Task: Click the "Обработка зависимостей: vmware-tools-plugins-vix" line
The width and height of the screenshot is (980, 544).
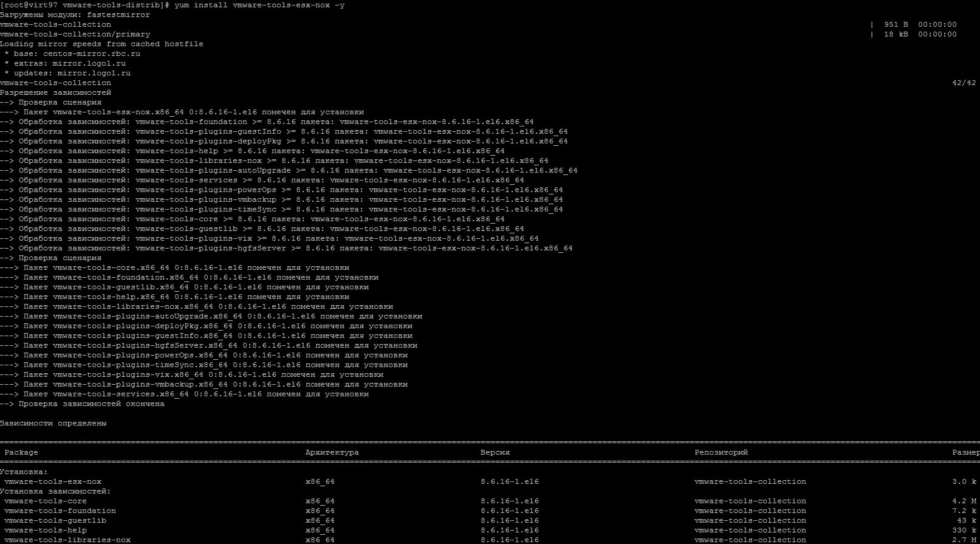Action: [x=269, y=238]
